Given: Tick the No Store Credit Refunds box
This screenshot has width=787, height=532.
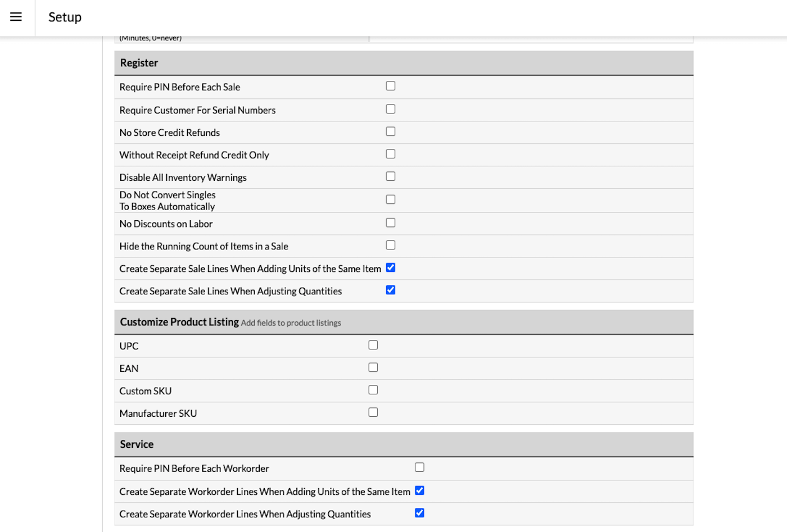Looking at the screenshot, I should click(x=391, y=131).
